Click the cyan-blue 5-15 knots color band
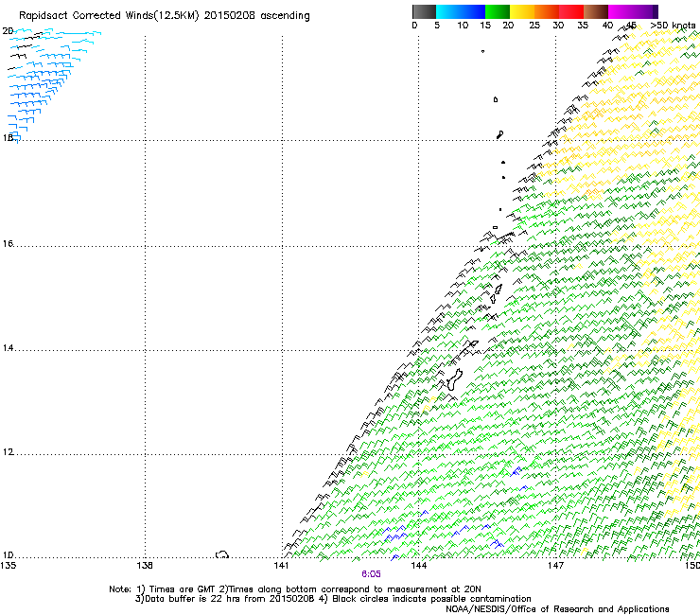This screenshot has width=700, height=615. pyautogui.click(x=461, y=11)
